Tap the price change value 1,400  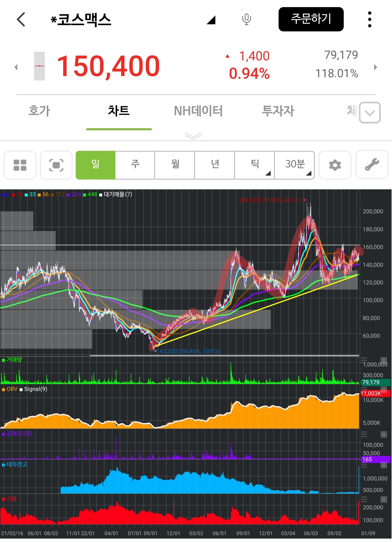[x=254, y=56]
